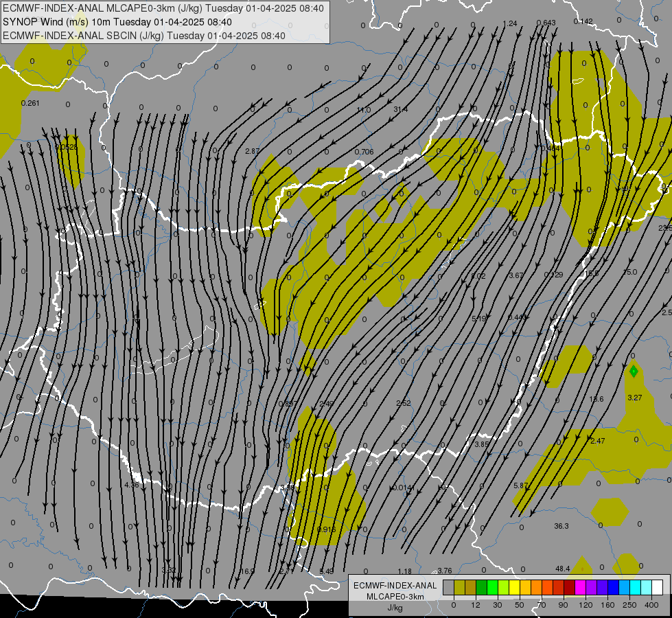Select the 31.4 data value
Viewport: 672px width, 618px height.
(x=401, y=109)
